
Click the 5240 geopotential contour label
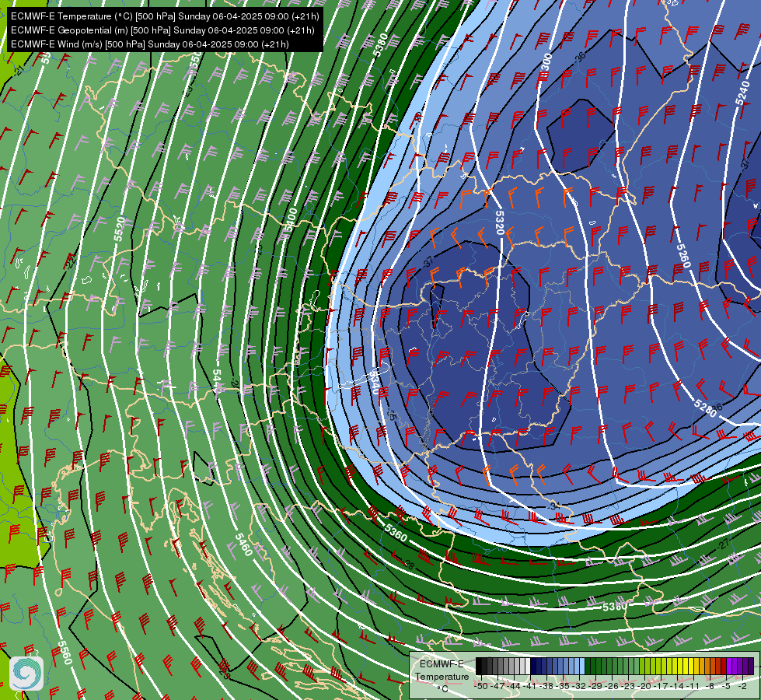coord(742,93)
